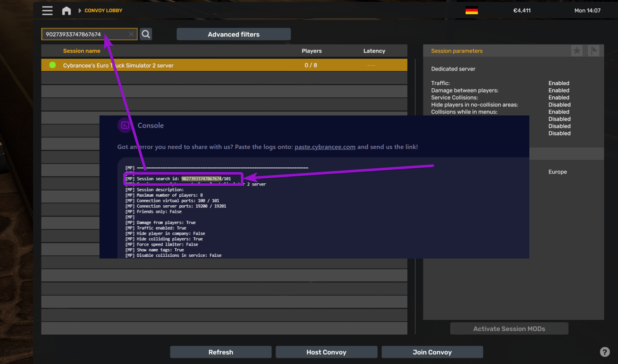Click Connection virtual ports console line
618x364 pixels.
[x=172, y=201]
